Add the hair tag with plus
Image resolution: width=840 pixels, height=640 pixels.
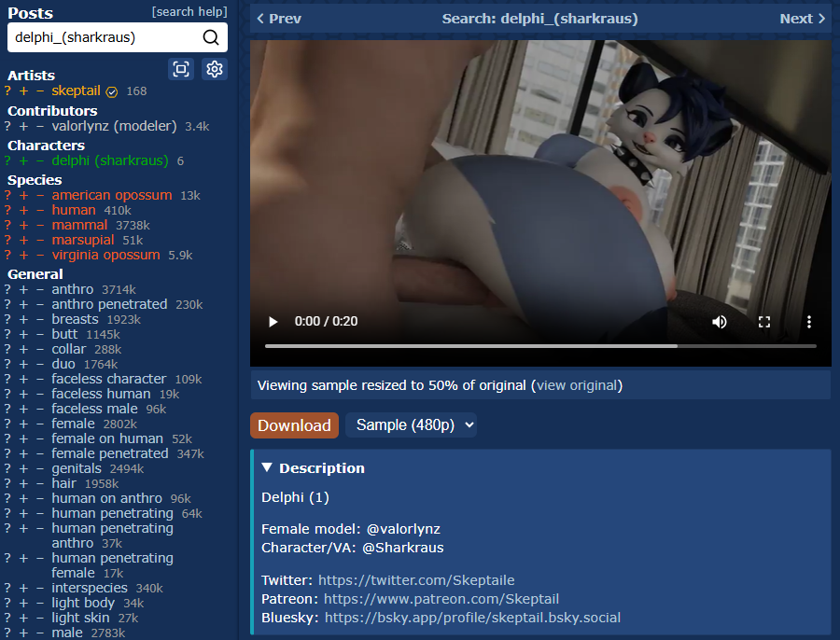[23, 483]
